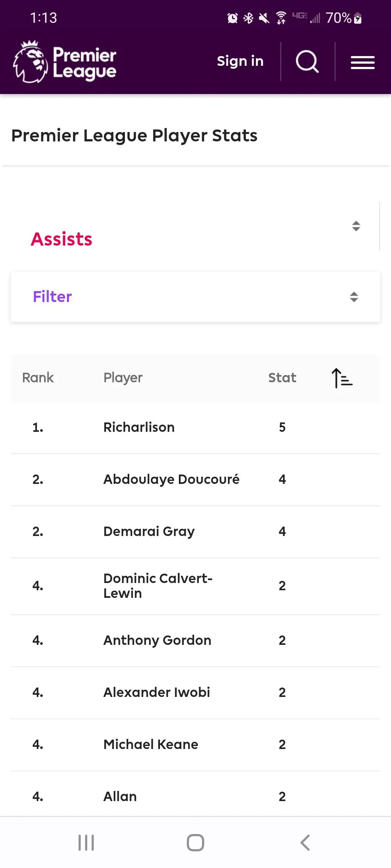Screen dimensions: 391x868
Task: Select Anthony Gordon from the rankings
Action: (157, 641)
